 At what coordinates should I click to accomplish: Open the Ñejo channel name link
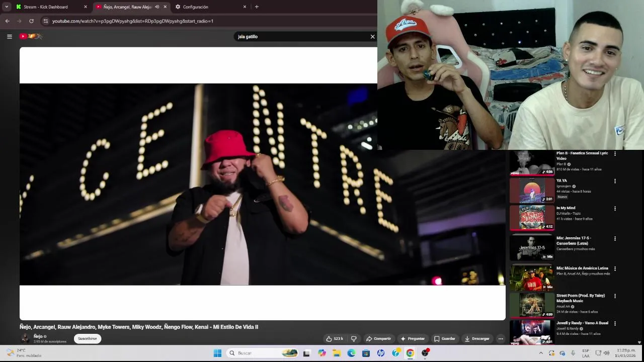pos(38,336)
